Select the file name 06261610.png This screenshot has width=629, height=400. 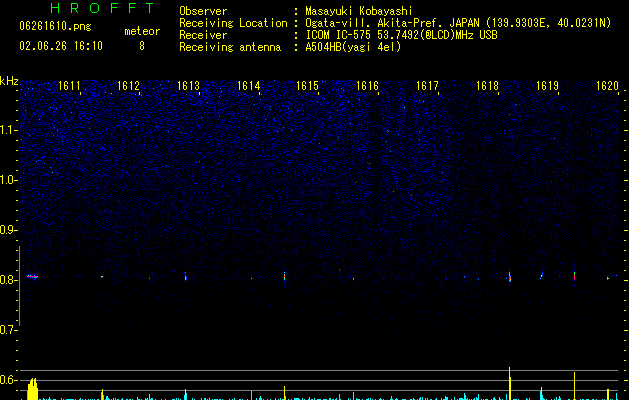point(55,26)
